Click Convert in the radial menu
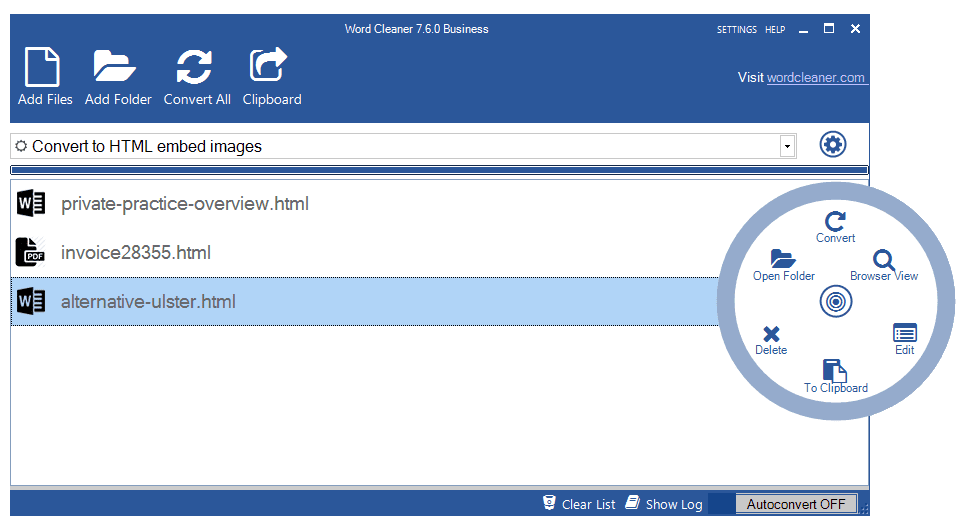962x531 pixels. 835,227
